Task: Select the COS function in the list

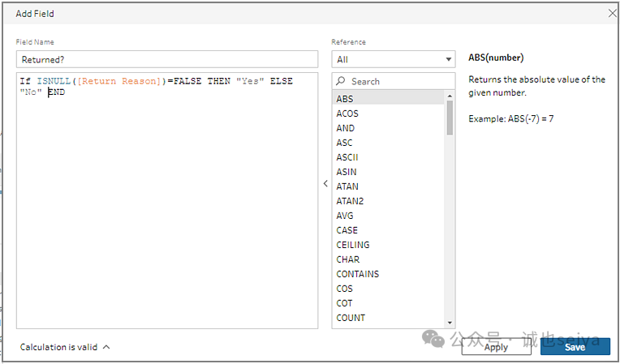Action: click(x=389, y=289)
